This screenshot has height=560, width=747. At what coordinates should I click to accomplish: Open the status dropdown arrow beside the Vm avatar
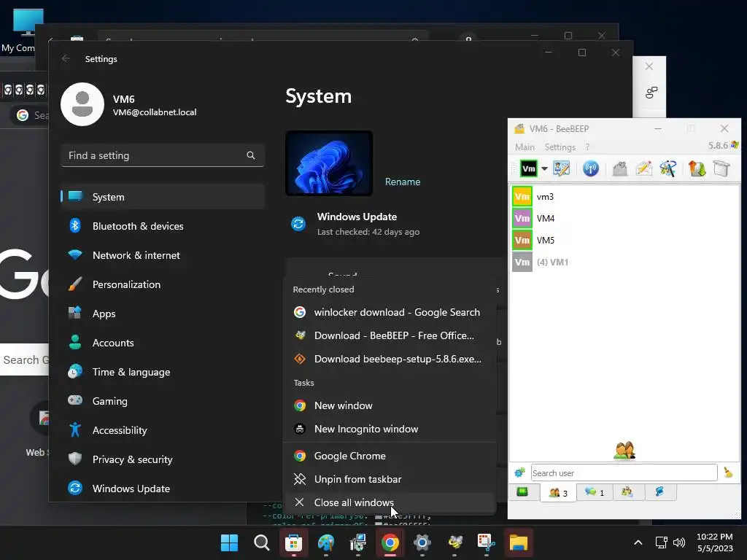(544, 168)
